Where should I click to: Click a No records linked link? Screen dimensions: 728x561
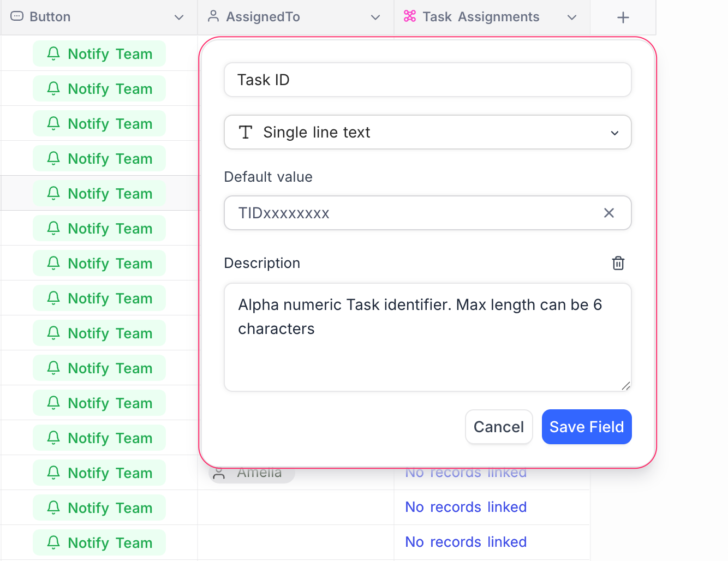pyautogui.click(x=466, y=507)
